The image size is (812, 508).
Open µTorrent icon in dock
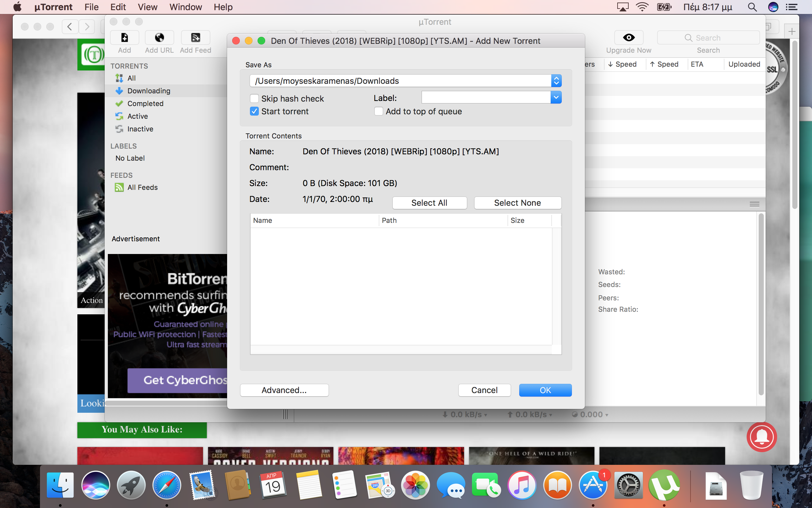pos(664,485)
